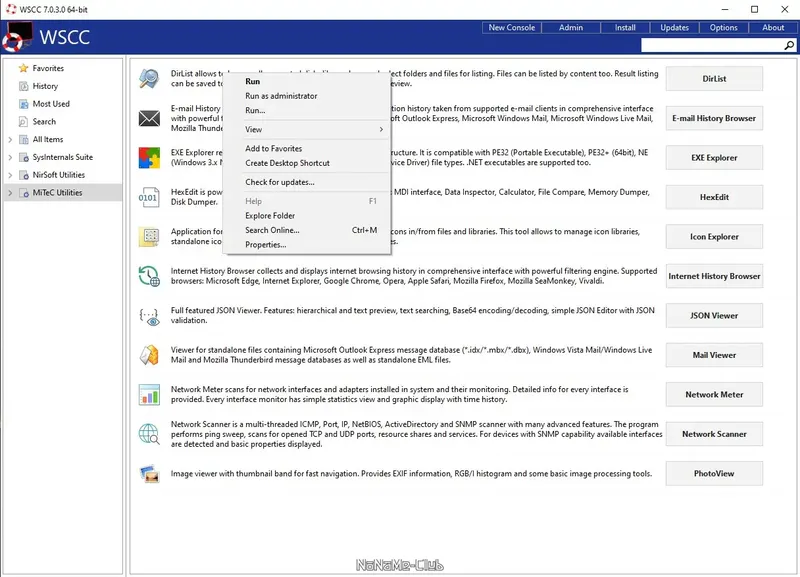
Task: Click the Network Scanner description text
Action: pyautogui.click(x=416, y=434)
